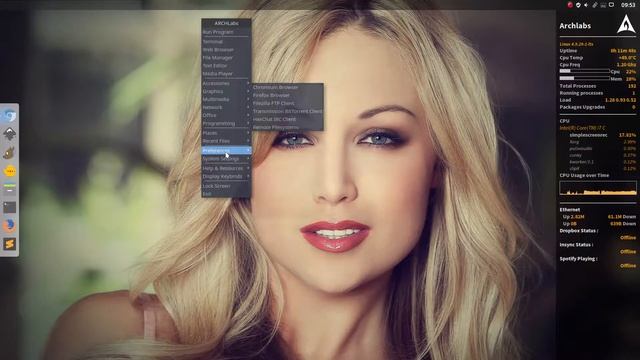Open Sublime Text from the dock
This screenshot has width=640, height=360.
point(9,244)
